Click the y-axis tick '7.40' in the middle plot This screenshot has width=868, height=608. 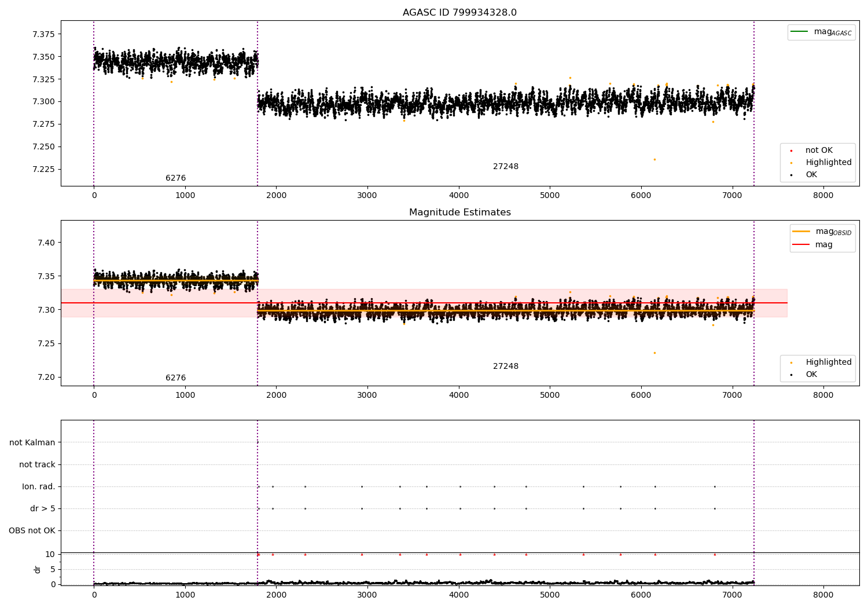(46, 243)
